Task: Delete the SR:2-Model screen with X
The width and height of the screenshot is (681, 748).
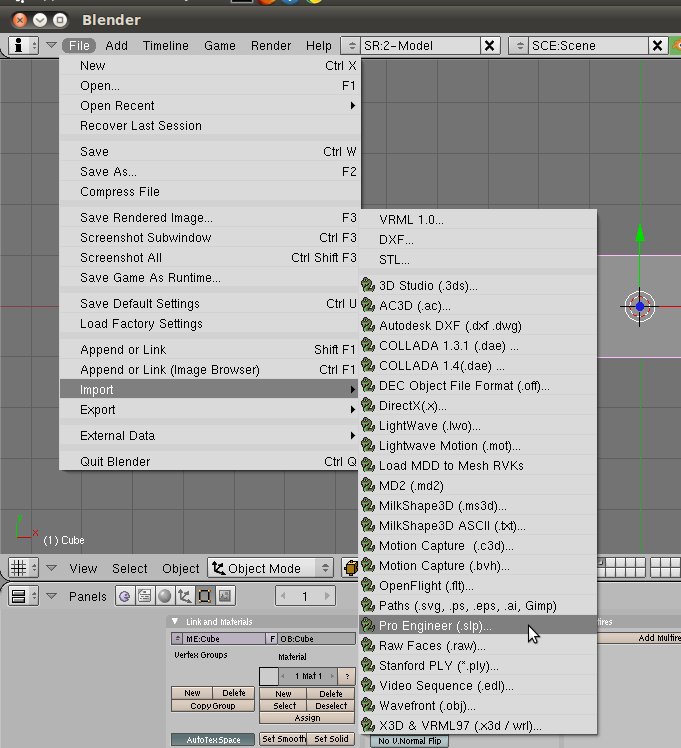Action: 489,45
